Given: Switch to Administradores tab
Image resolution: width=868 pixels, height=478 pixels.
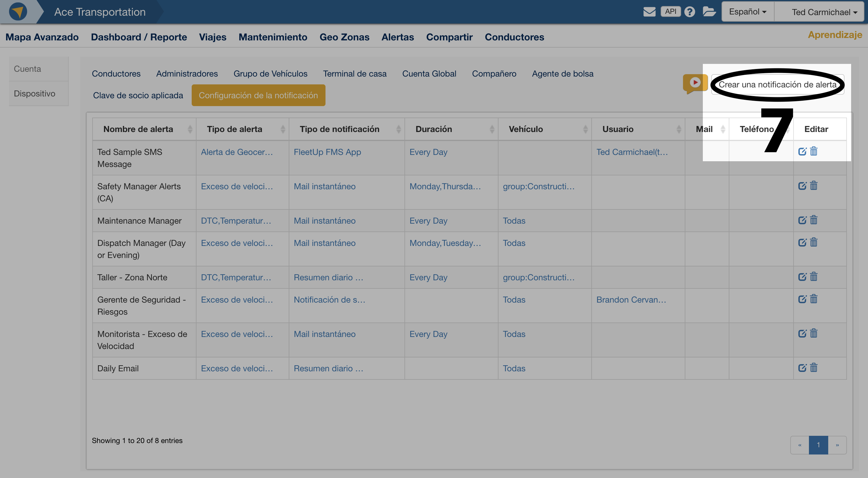Looking at the screenshot, I should pyautogui.click(x=187, y=74).
